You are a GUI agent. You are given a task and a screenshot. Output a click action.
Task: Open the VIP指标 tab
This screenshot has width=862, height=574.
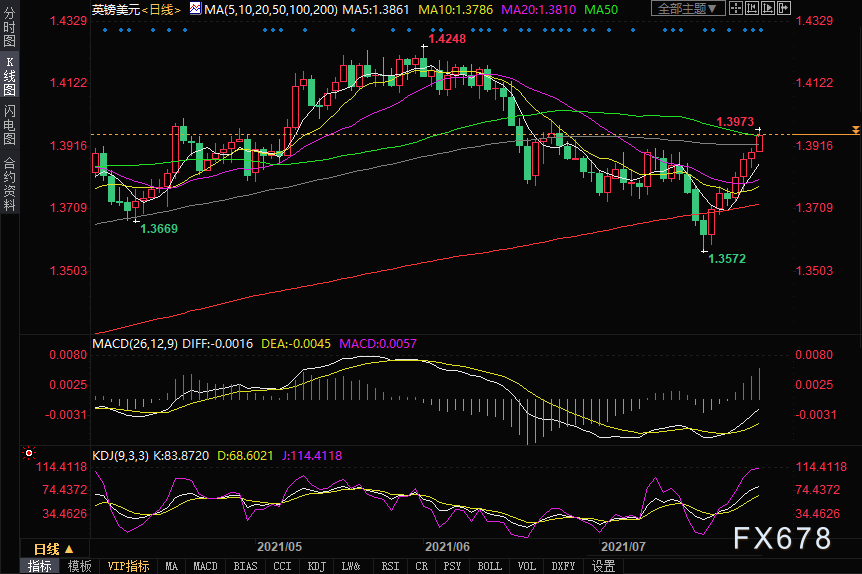(x=129, y=566)
